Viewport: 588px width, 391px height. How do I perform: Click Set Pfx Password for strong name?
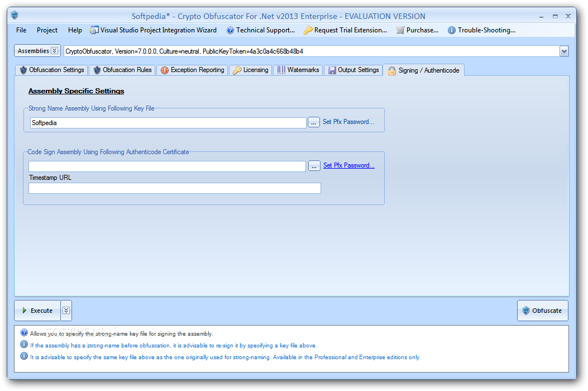(x=348, y=122)
